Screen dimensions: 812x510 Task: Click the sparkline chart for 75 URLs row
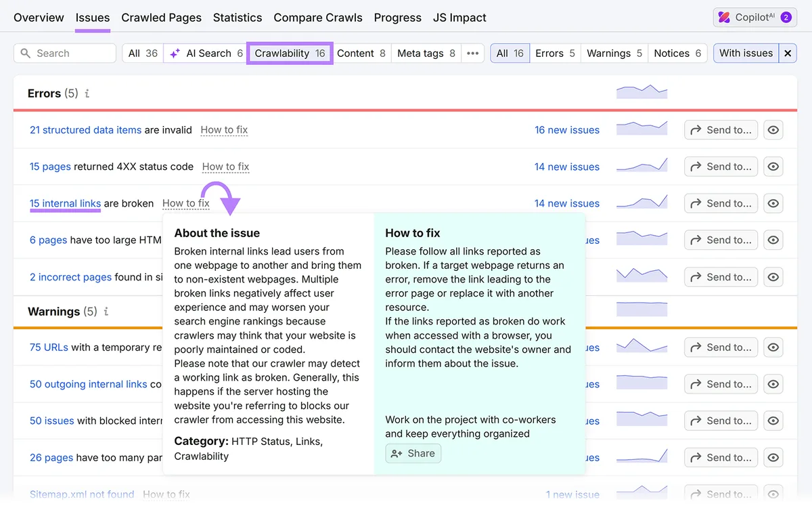click(x=641, y=345)
